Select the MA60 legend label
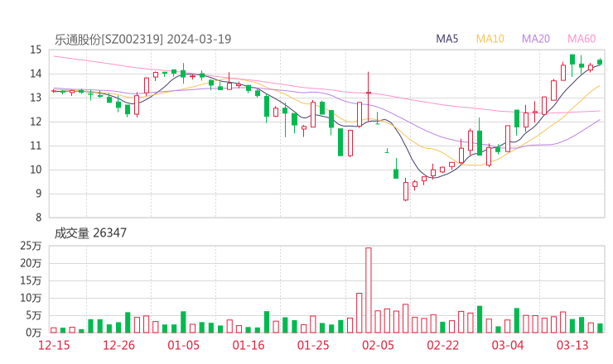 click(x=582, y=39)
